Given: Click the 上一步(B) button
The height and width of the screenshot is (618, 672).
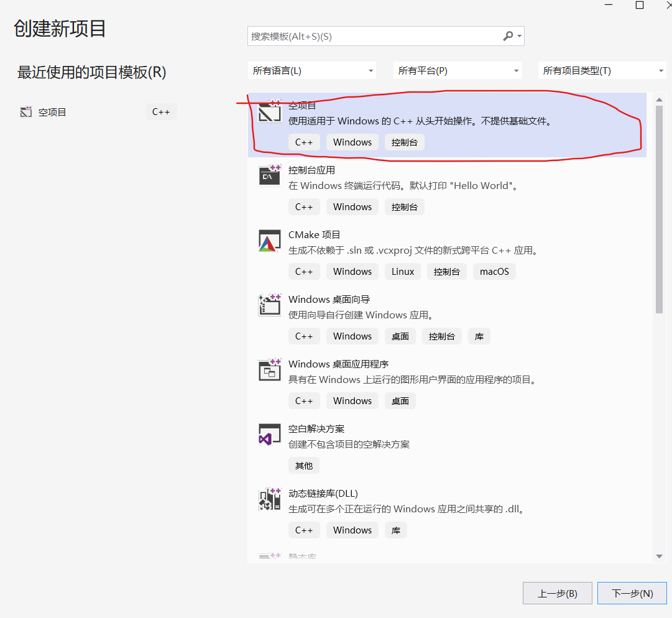Looking at the screenshot, I should click(558, 593).
